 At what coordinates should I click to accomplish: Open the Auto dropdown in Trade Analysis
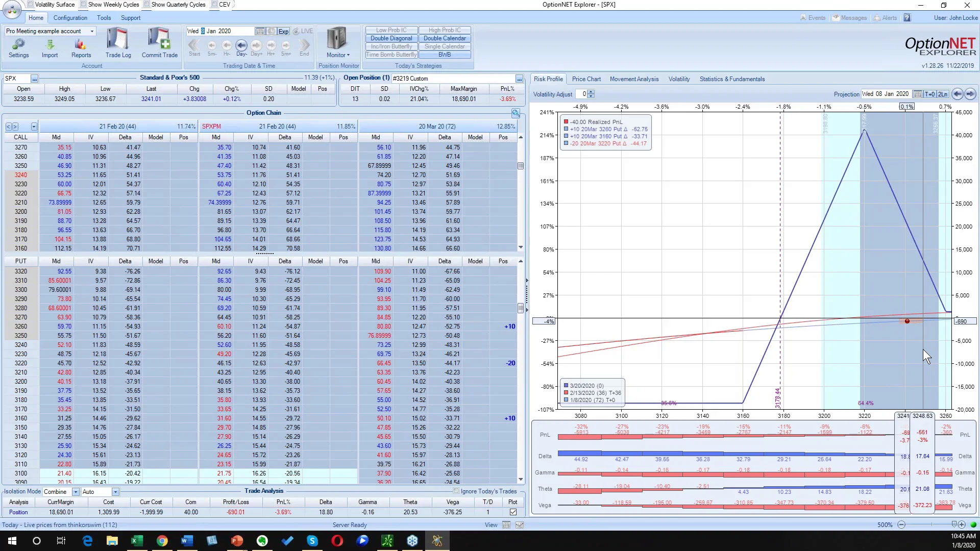[x=115, y=492]
